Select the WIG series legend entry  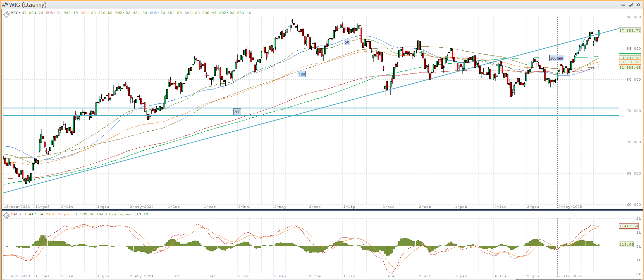[27, 13]
